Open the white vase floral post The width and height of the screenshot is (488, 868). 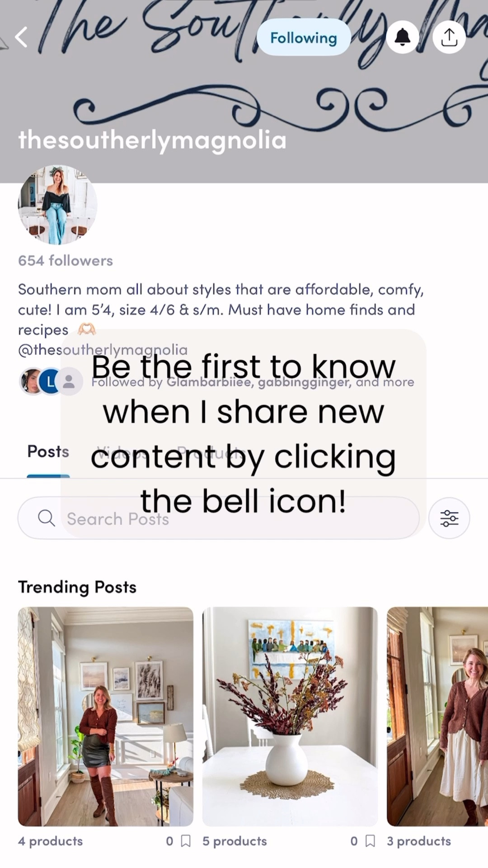click(290, 717)
